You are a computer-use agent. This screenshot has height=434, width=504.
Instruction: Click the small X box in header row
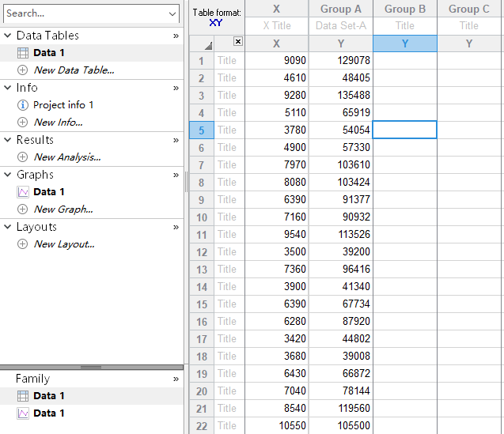coord(238,42)
